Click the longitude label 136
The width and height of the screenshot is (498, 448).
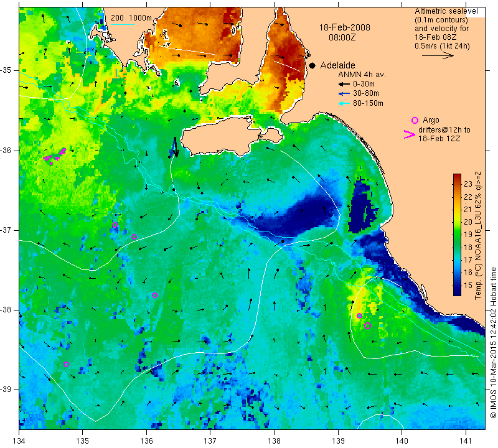point(146,441)
